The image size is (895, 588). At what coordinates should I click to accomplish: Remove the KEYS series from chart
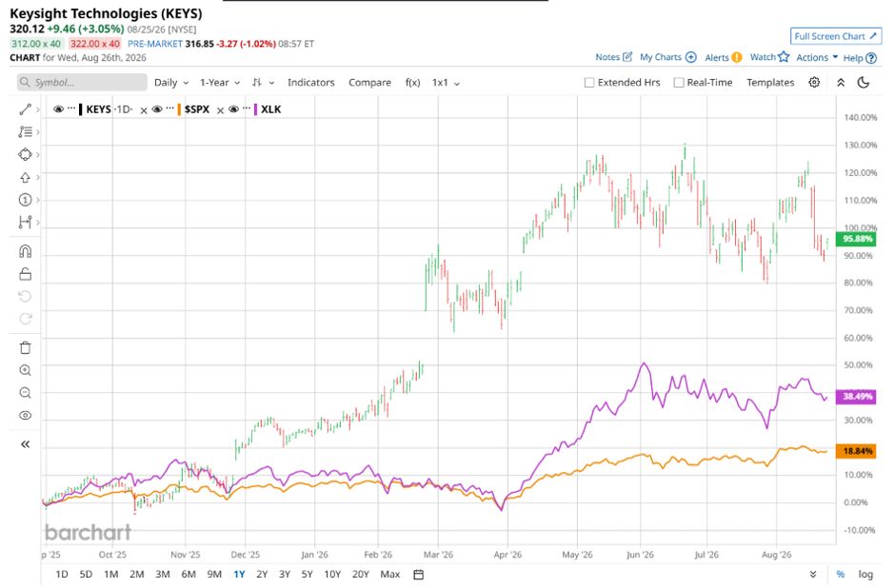[x=143, y=110]
